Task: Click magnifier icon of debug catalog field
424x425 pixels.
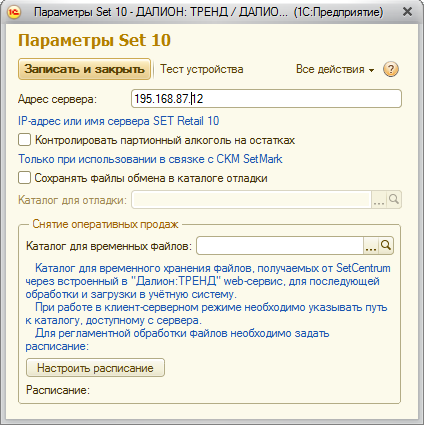Action: click(x=394, y=200)
